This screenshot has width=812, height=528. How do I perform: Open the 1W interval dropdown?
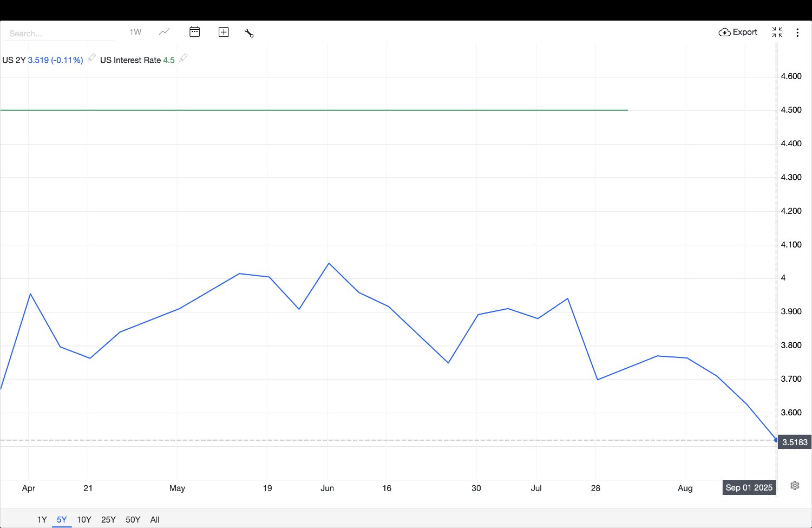(135, 32)
